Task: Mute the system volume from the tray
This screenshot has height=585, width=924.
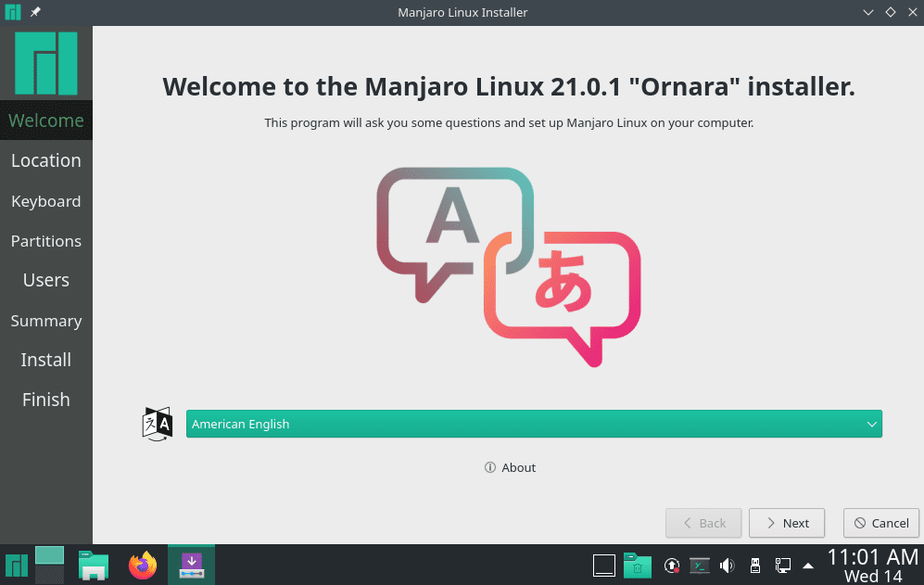Action: 728,565
